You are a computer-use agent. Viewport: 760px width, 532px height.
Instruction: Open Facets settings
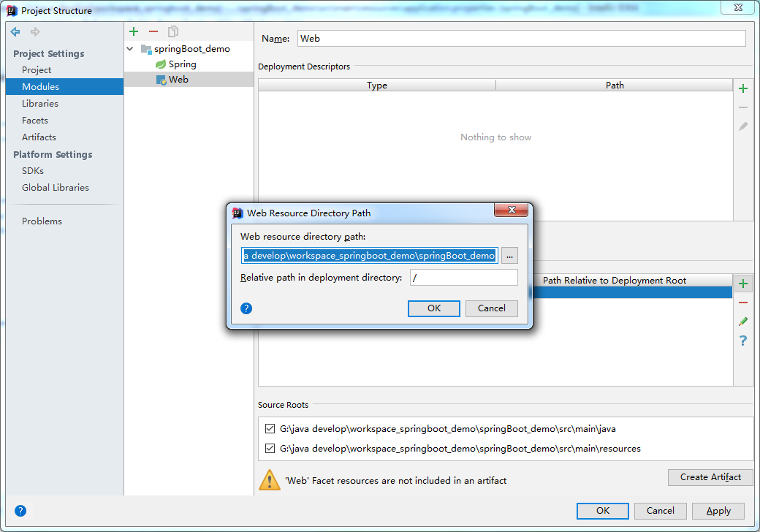tap(35, 120)
